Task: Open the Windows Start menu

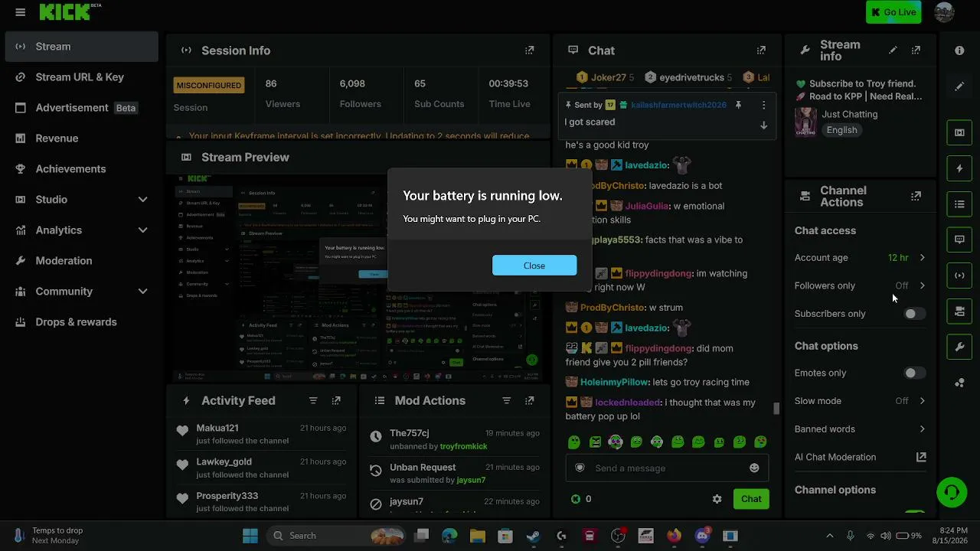Action: click(250, 536)
